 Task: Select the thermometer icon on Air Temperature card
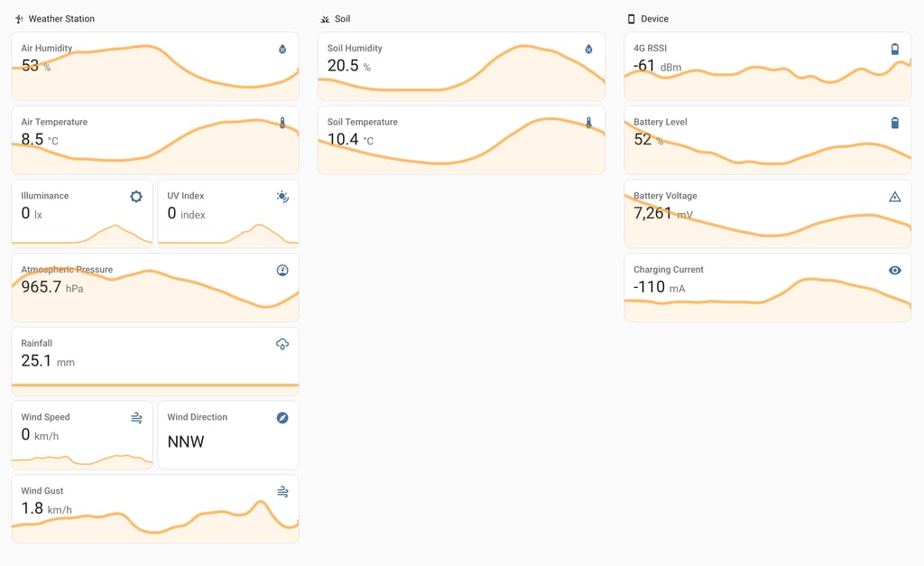tap(282, 123)
